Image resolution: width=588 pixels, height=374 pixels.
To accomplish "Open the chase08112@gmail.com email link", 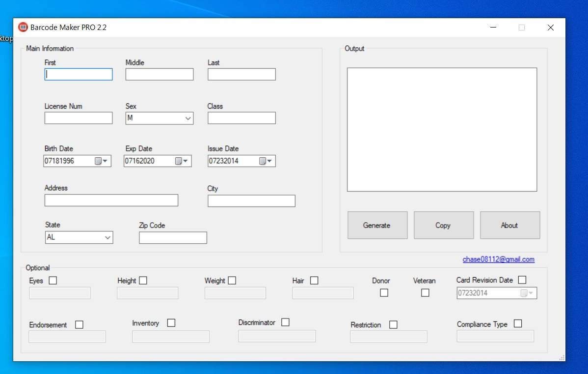I will (498, 259).
